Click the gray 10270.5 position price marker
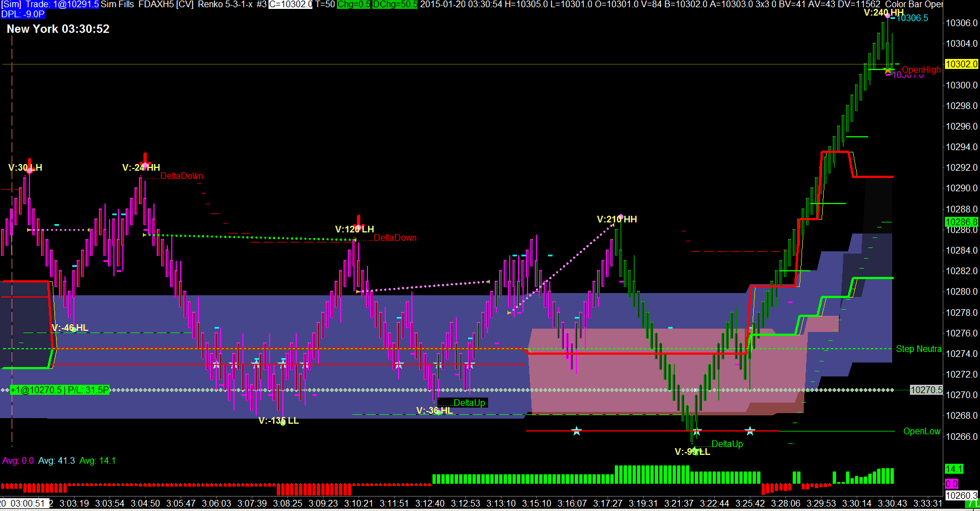 point(926,390)
